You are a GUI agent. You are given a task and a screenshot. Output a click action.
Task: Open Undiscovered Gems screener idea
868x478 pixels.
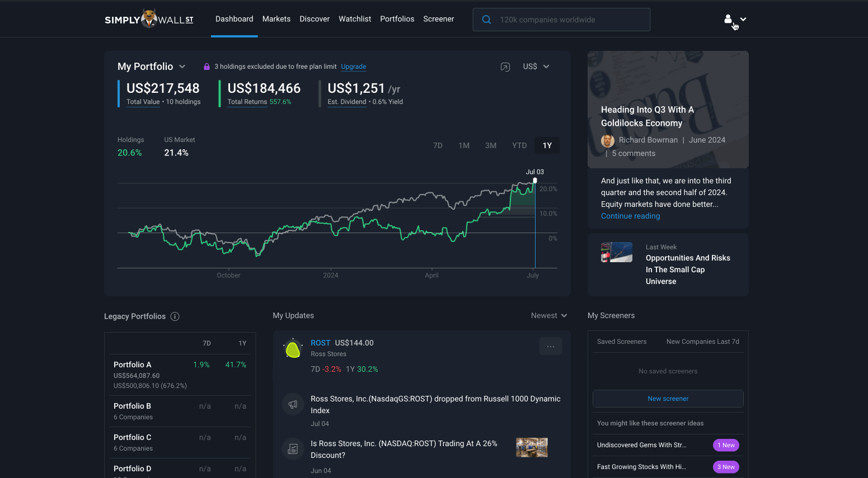(x=642, y=445)
